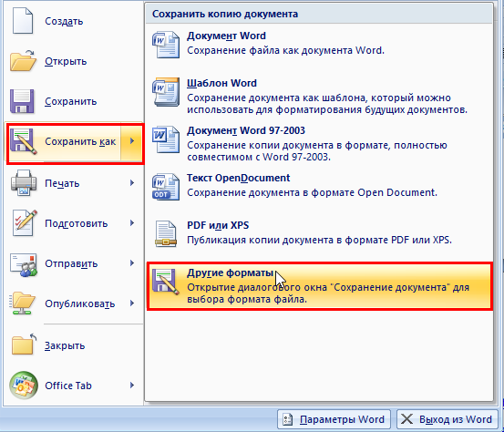
Task: Expand the Подготовить submenu arrow
Action: (132, 223)
